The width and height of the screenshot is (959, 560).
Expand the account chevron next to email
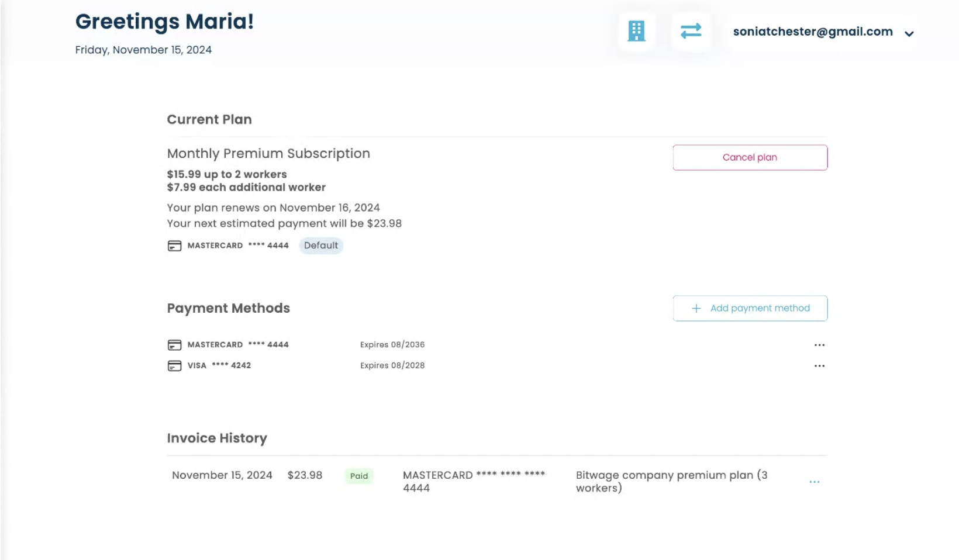click(x=909, y=34)
